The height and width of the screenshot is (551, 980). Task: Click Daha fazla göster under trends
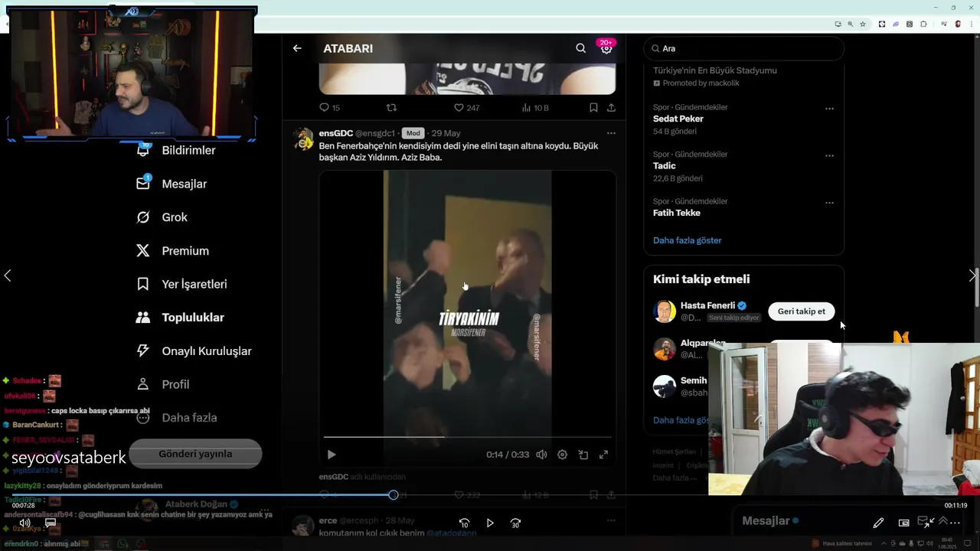point(688,240)
